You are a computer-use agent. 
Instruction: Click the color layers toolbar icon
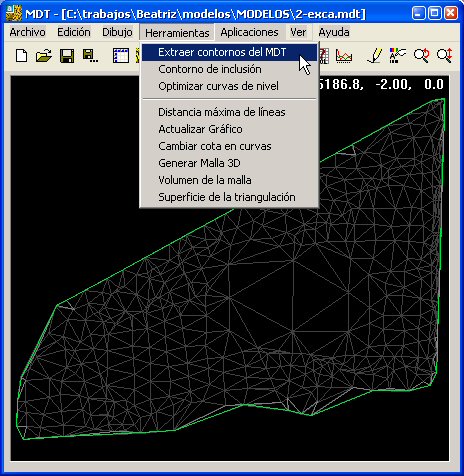[398, 56]
